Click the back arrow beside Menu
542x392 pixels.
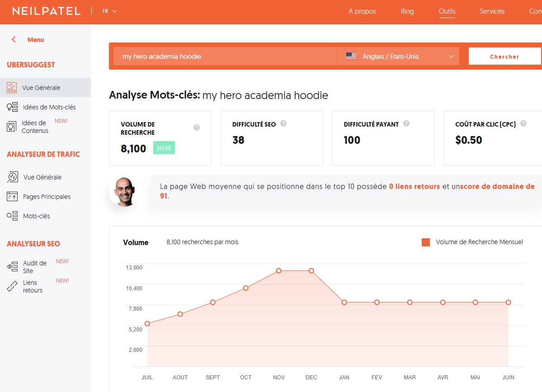tap(14, 39)
